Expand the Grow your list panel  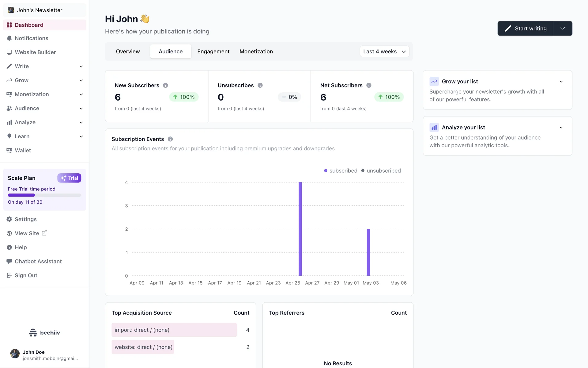tap(561, 82)
